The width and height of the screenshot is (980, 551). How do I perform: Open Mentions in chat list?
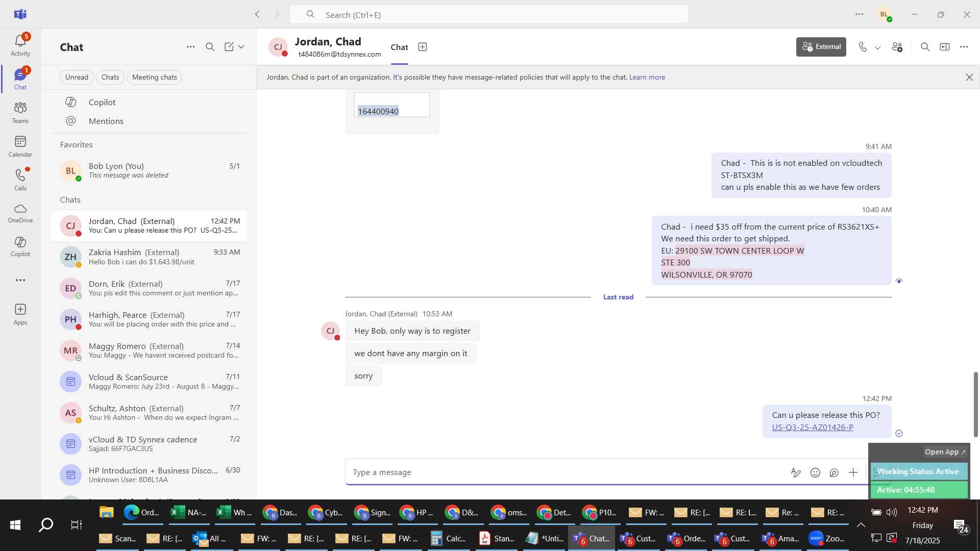(149, 121)
